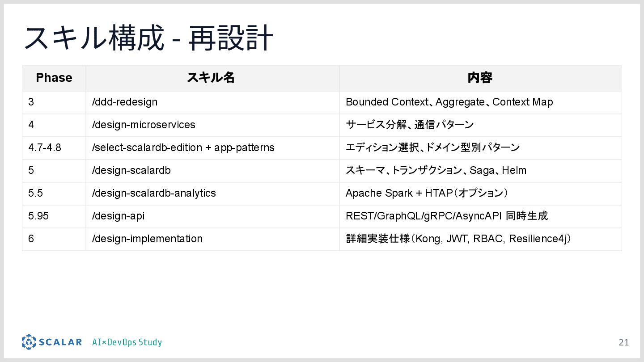Screen dimensions: 644x362
Task: Click the 内容 column header
Action: (480, 78)
